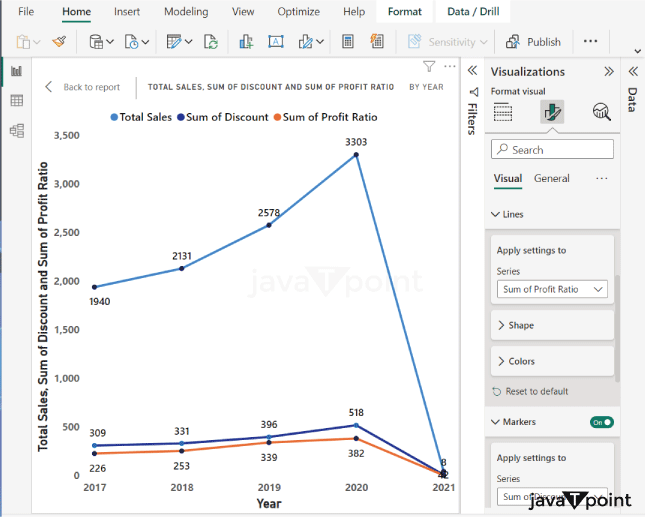
Task: Open the Home ribbon tab
Action: tap(77, 12)
